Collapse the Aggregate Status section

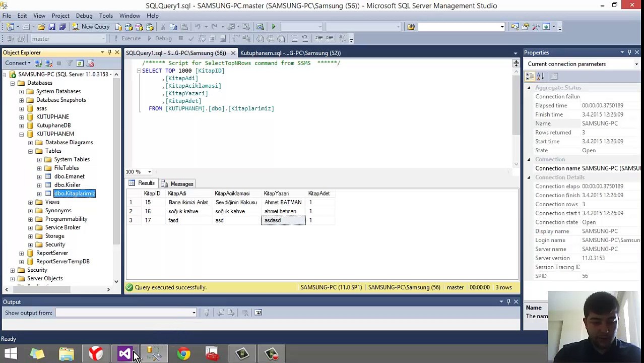[529, 88]
